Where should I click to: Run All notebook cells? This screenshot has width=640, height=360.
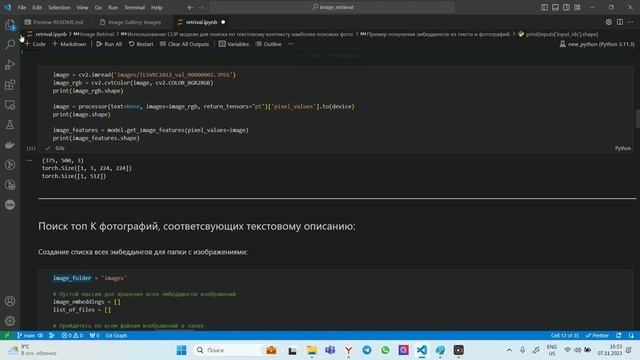pyautogui.click(x=109, y=44)
